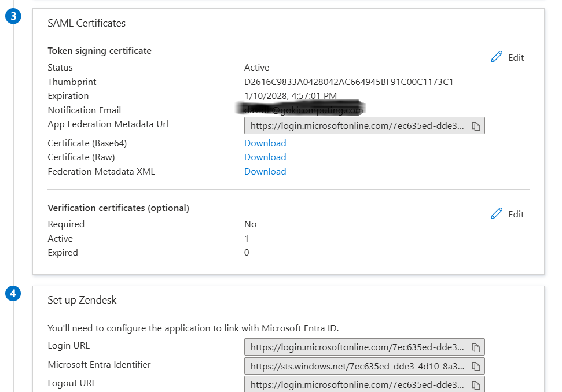The image size is (562, 392).
Task: Select the Login URL field
Action: 364,347
